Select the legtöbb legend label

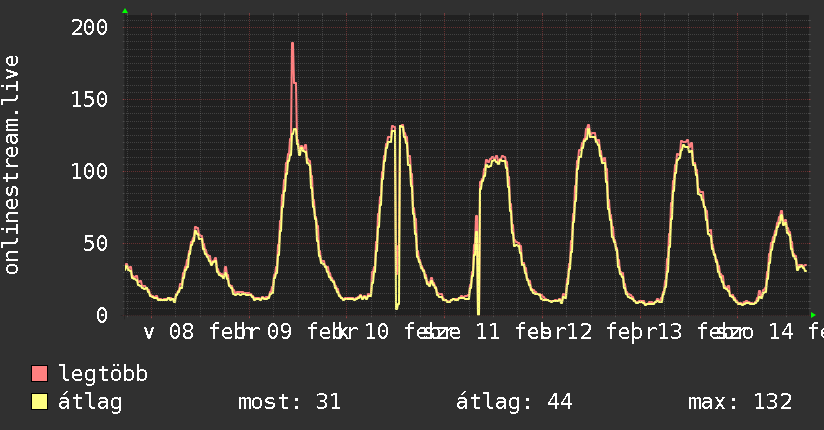coord(103,374)
